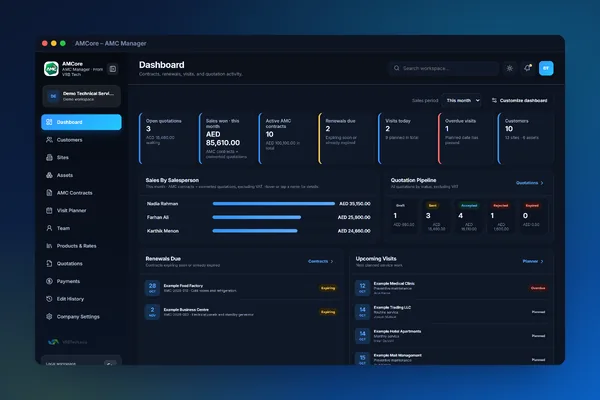The height and width of the screenshot is (400, 600).
Task: Open the Example Food Factory renewal
Action: [241, 288]
